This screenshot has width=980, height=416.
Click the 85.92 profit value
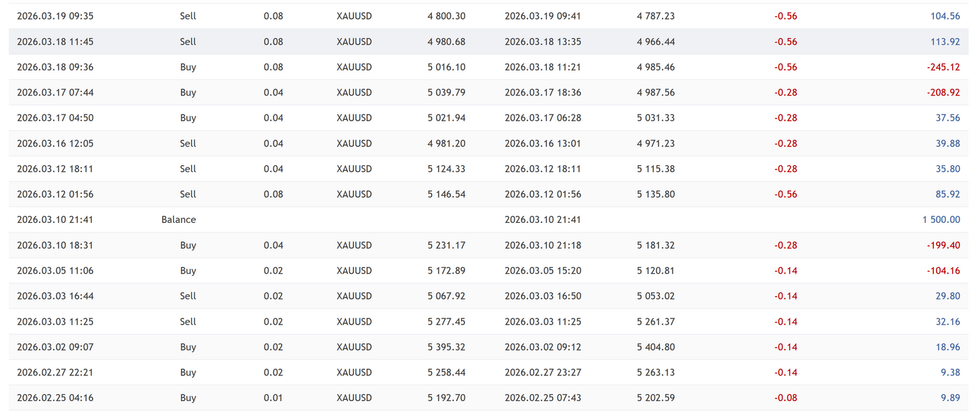point(948,194)
